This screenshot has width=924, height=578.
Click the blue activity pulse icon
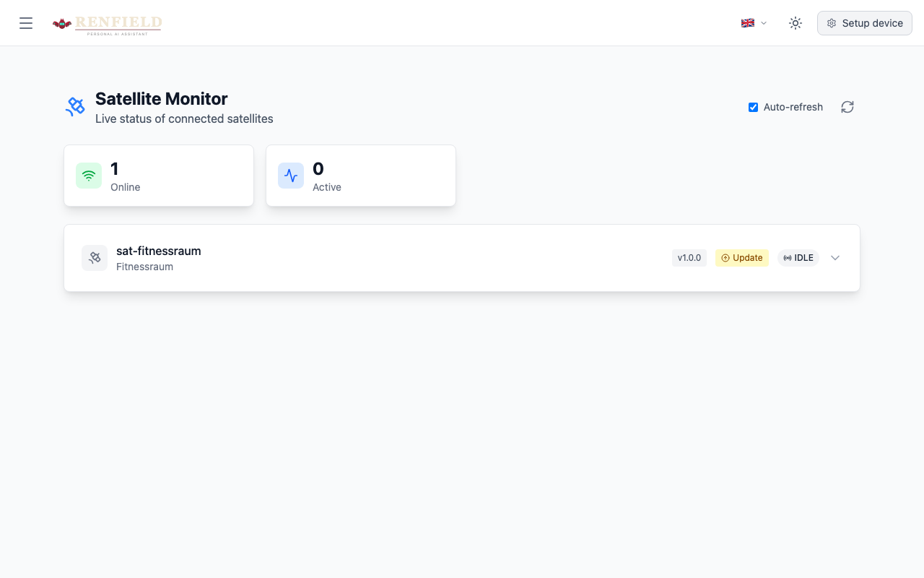(x=291, y=176)
